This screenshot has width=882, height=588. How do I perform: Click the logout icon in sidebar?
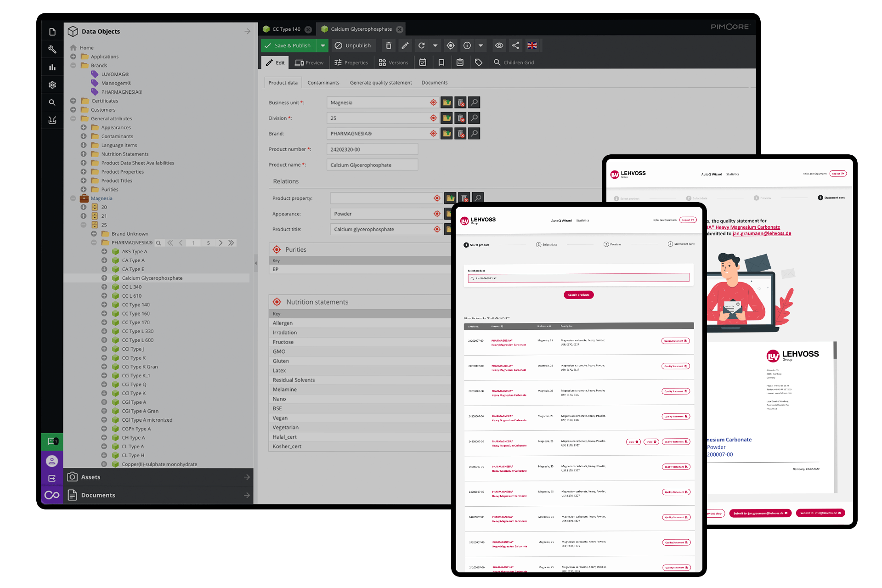point(52,478)
